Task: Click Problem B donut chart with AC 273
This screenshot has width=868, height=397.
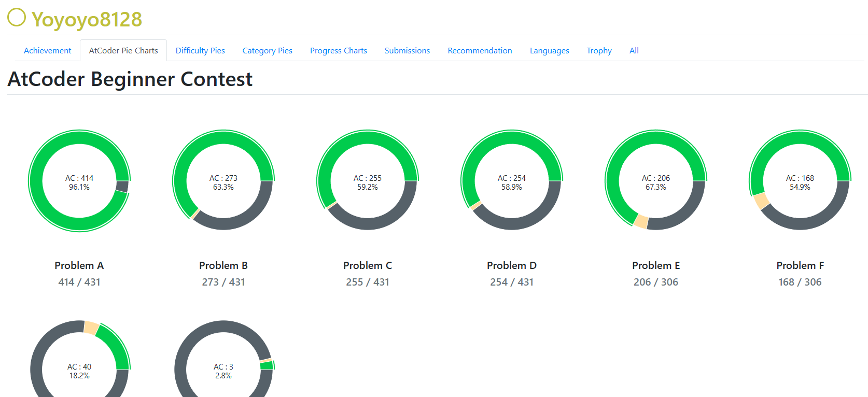Action: 223,180
